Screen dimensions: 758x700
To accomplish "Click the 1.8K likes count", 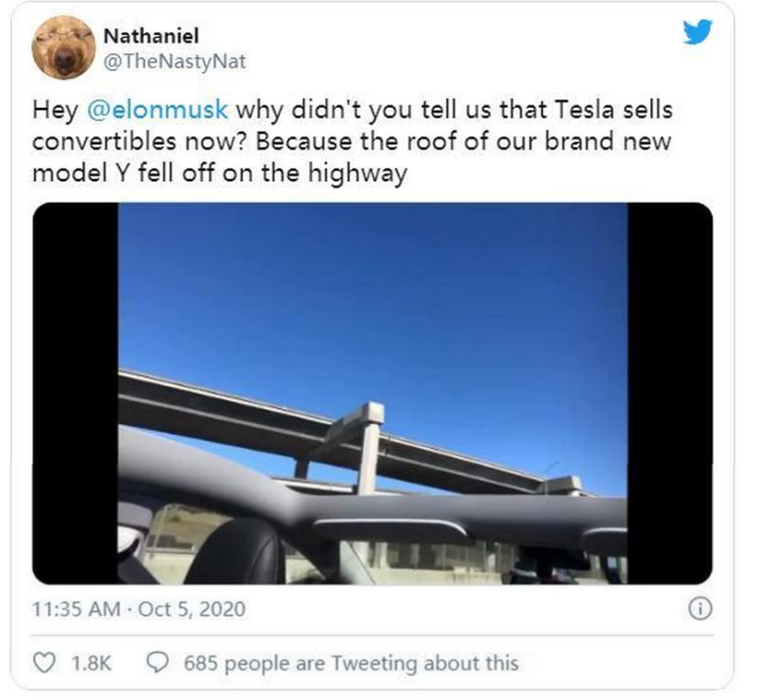I will (91, 663).
